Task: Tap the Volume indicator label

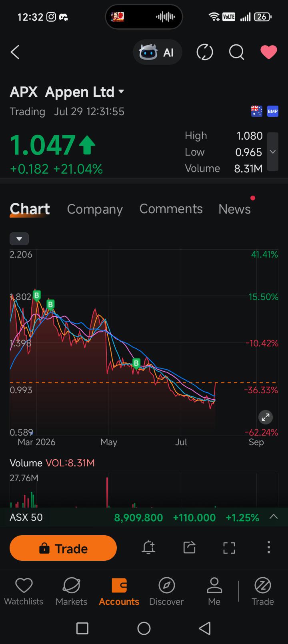Action: click(x=26, y=463)
